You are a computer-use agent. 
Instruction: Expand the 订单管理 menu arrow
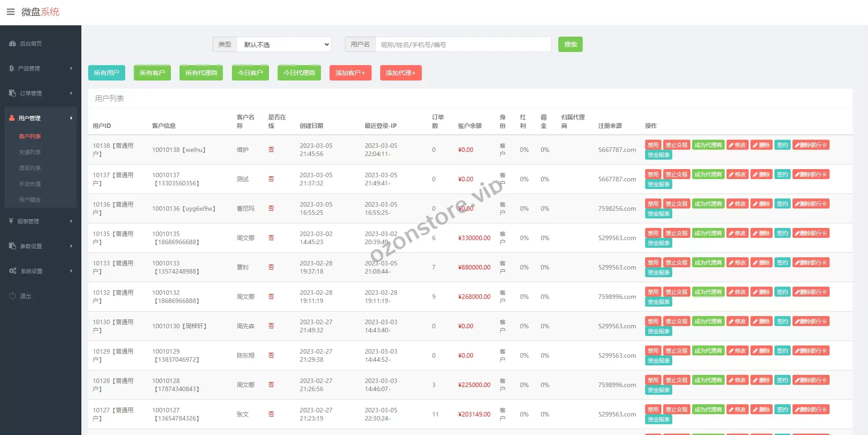[71, 93]
